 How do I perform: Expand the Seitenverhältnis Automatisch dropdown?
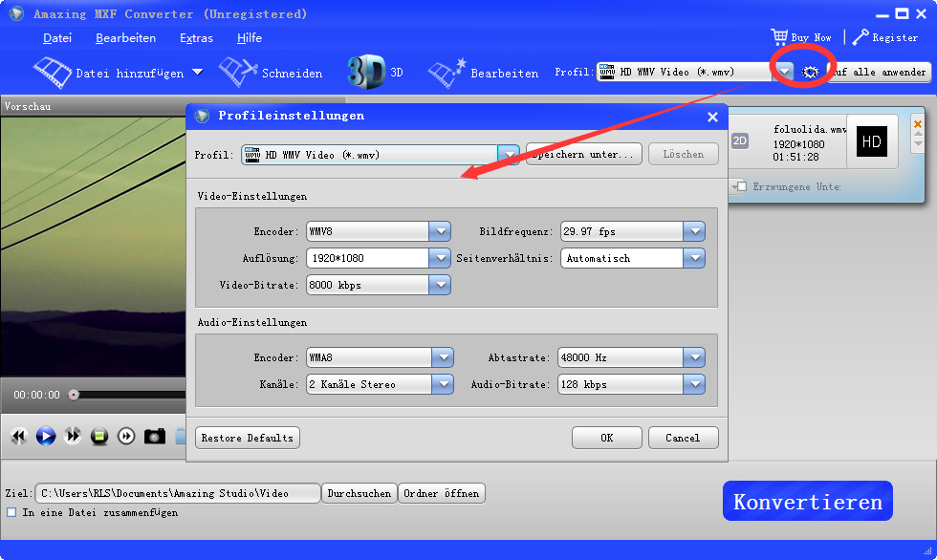click(x=694, y=258)
